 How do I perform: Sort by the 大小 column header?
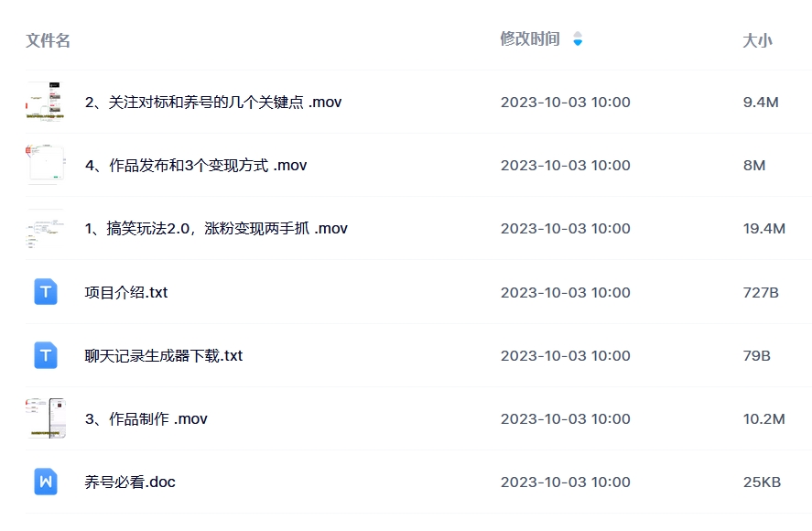757,40
